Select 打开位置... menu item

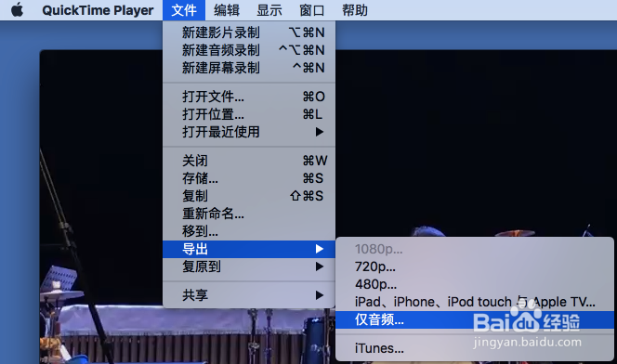click(x=249, y=114)
